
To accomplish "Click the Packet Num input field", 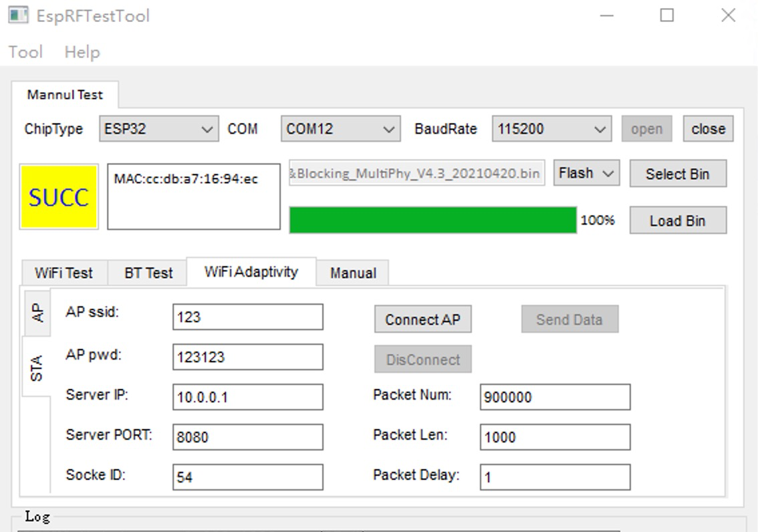I will coord(555,397).
